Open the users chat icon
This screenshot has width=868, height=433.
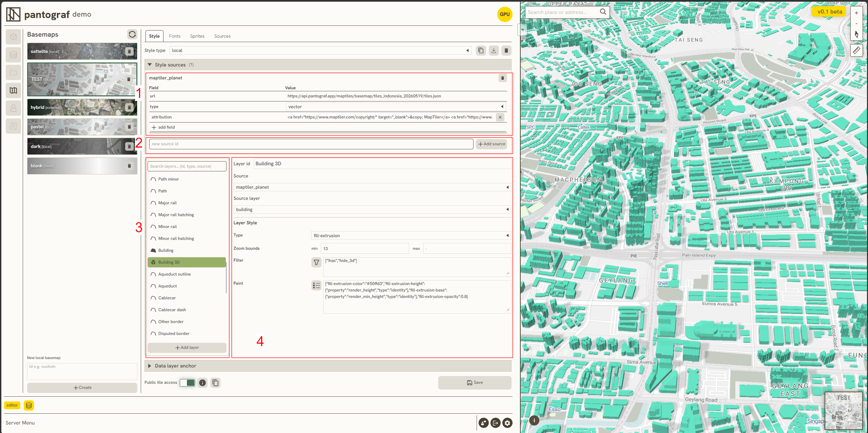[x=484, y=423]
